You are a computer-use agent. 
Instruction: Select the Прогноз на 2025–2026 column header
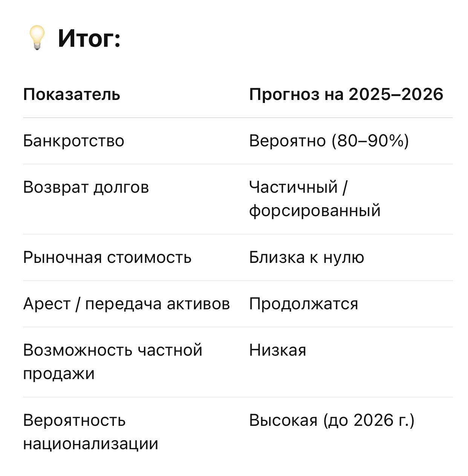click(346, 94)
